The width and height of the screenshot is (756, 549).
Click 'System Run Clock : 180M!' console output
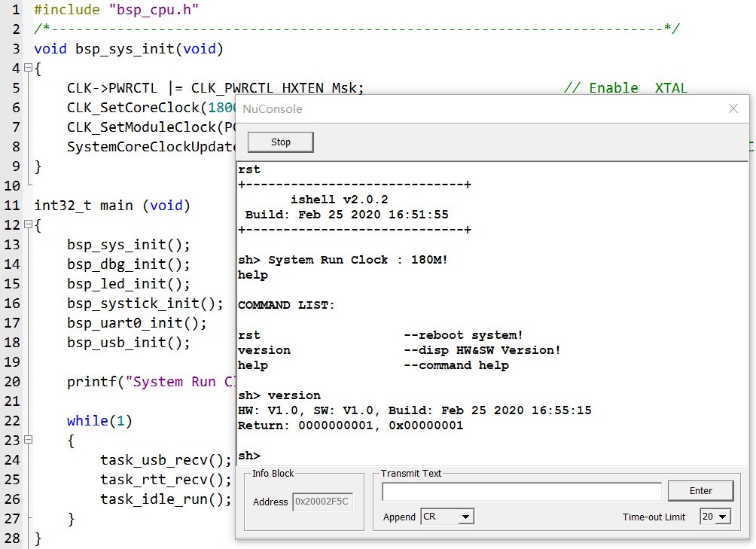[x=358, y=260]
